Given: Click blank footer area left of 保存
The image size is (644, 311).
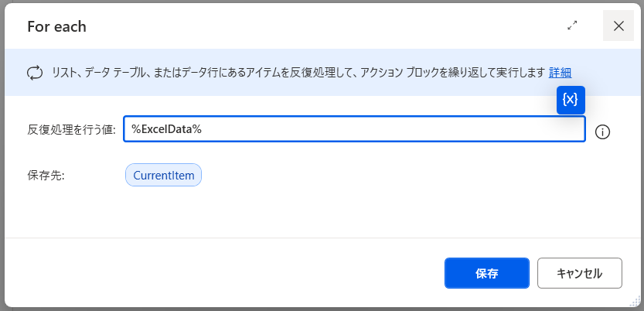Looking at the screenshot, I should (232, 272).
